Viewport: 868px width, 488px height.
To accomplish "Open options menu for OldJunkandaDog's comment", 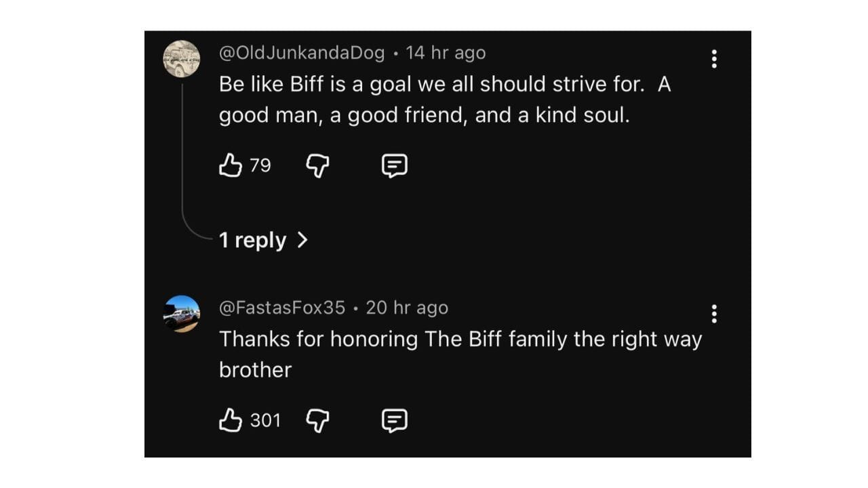I will (x=713, y=60).
